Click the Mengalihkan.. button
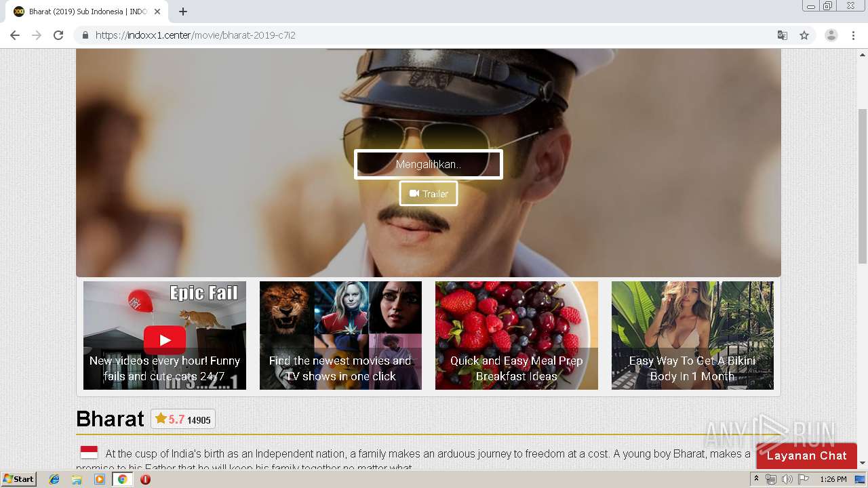This screenshot has height=488, width=868. click(x=428, y=164)
